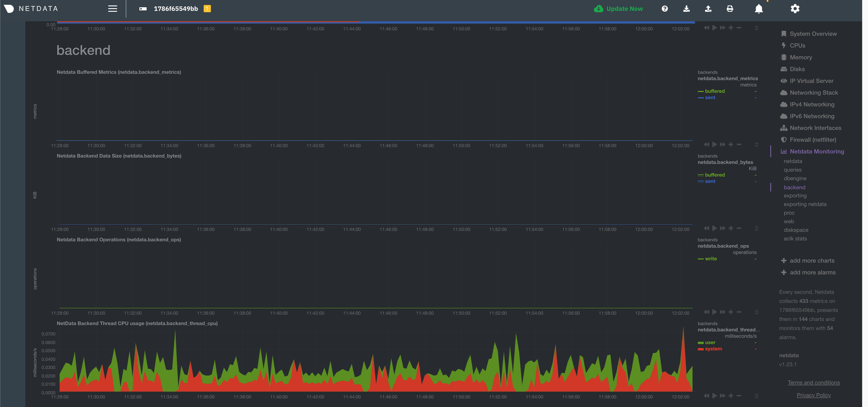
Task: Click the import snapshot upload icon
Action: (x=708, y=9)
